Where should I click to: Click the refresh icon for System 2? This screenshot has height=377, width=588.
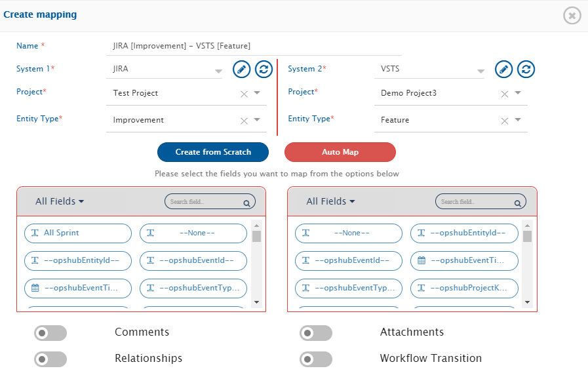click(526, 69)
